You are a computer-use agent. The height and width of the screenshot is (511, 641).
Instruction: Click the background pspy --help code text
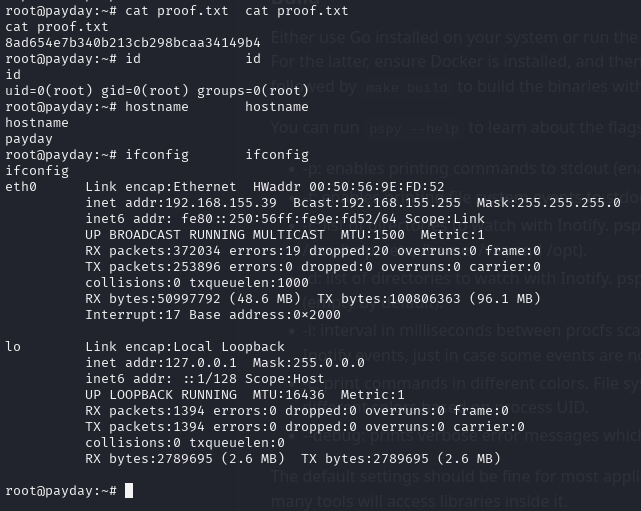coord(414,129)
